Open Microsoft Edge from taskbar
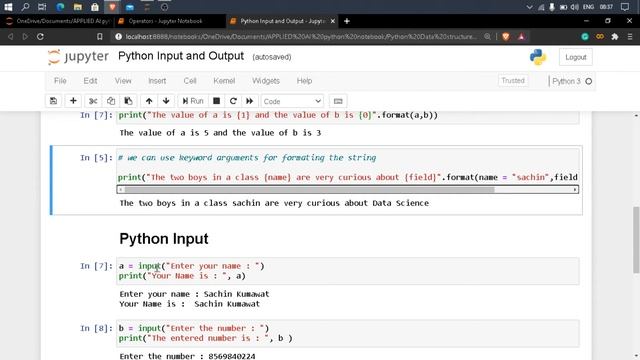 pos(60,7)
